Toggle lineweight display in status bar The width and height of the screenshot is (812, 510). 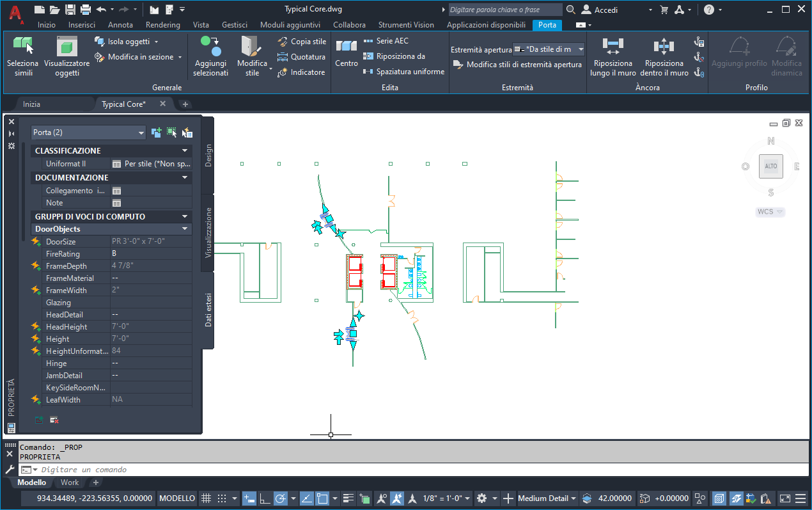tap(349, 498)
